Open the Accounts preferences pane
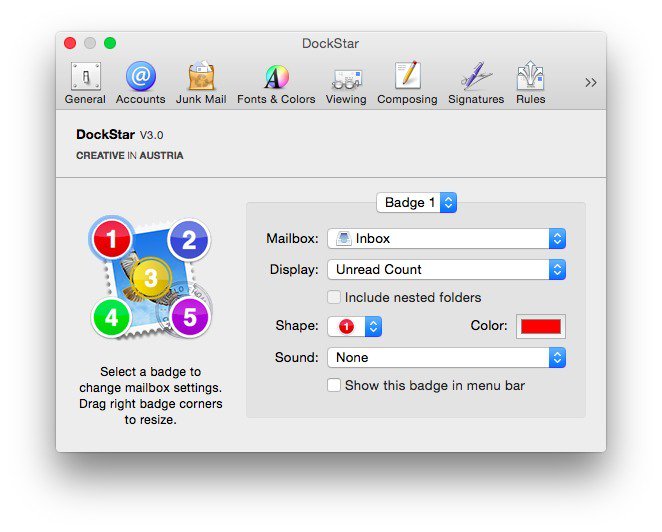The width and height of the screenshot is (662, 532). click(x=141, y=83)
